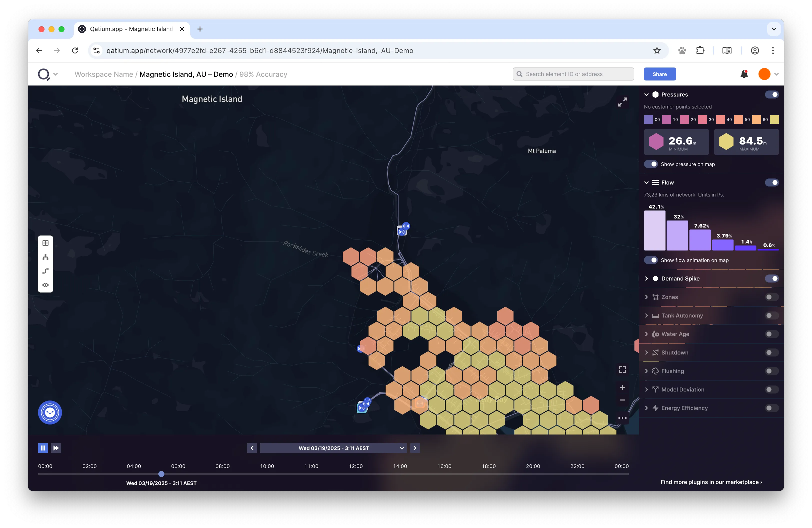
Task: Expand the map to fullscreen
Action: (622, 102)
